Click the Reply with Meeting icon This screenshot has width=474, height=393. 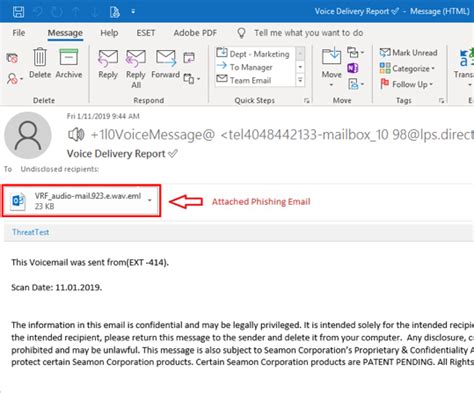coord(189,58)
